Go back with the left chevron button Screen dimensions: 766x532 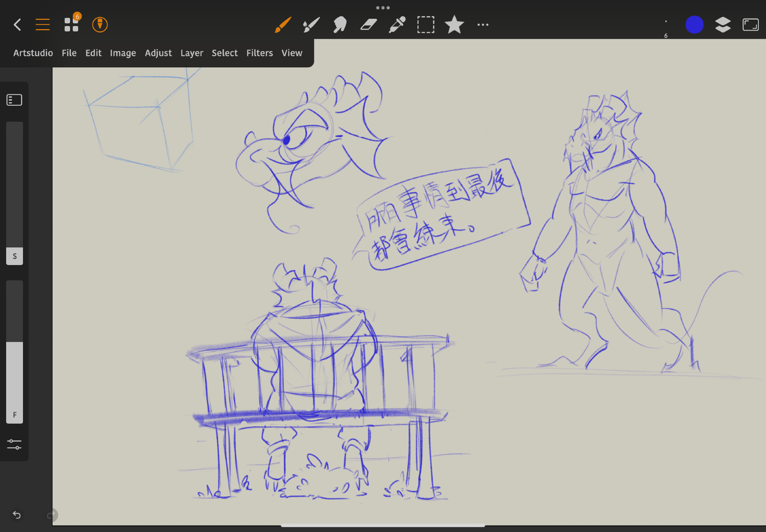pyautogui.click(x=17, y=25)
